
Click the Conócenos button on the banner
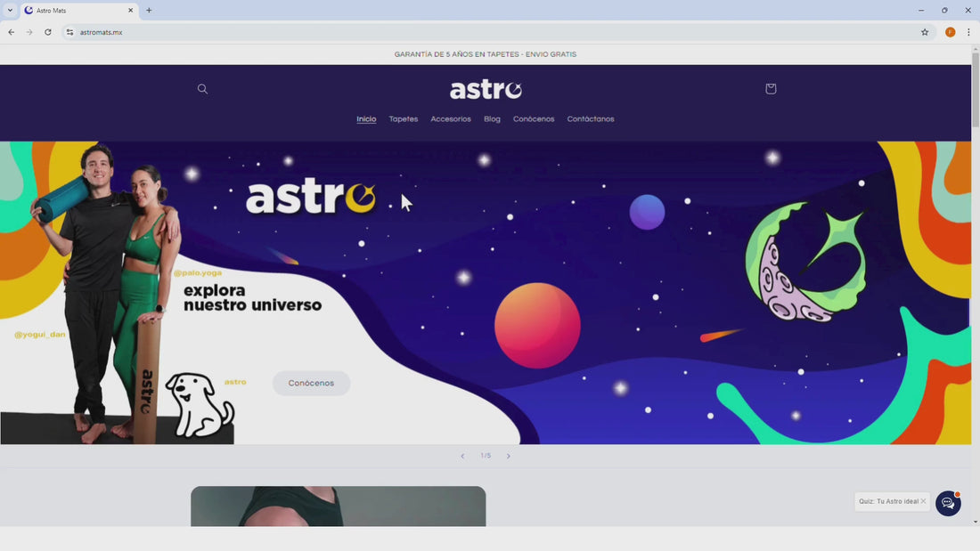pos(311,383)
